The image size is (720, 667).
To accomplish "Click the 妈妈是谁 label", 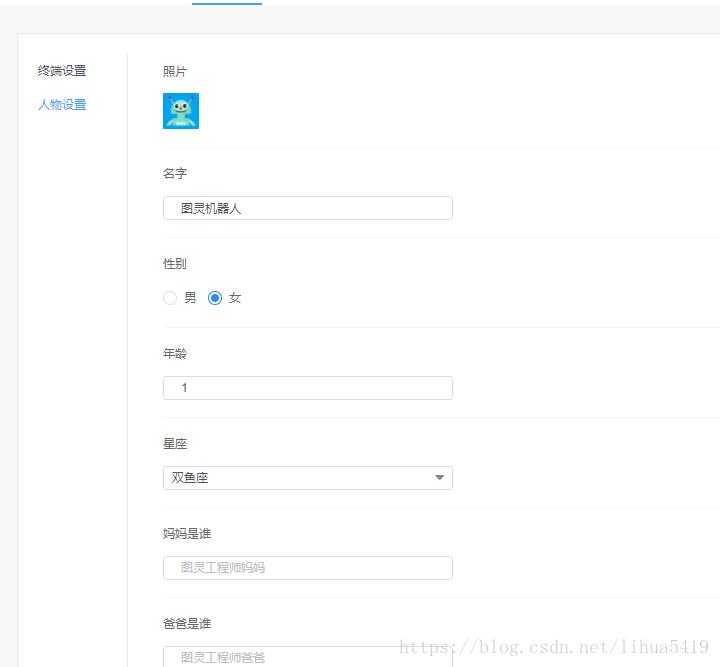I will click(187, 533).
